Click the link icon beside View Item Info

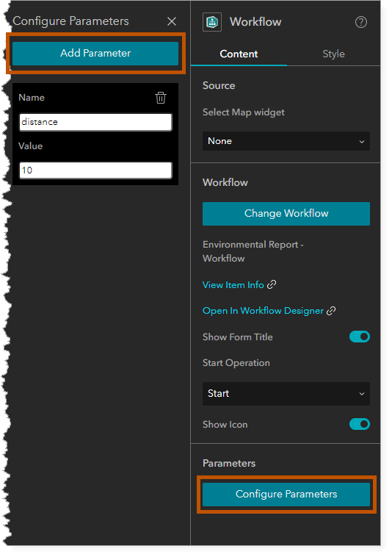coord(272,284)
